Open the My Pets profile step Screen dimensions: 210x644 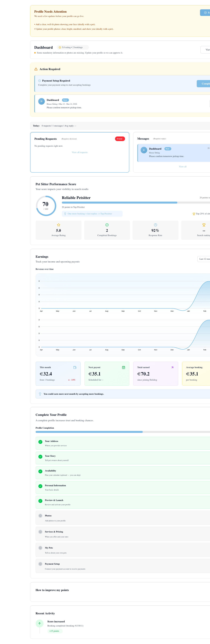[x=123, y=550]
